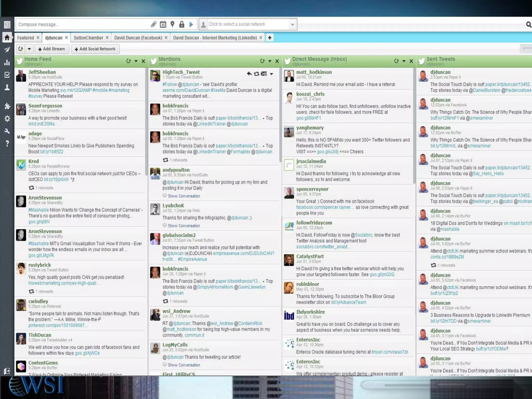
Task: Show Conversation under LyubchoK mention
Action: [184, 226]
